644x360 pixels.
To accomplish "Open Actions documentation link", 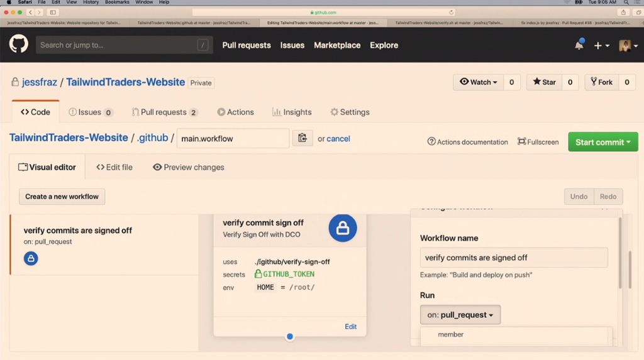I will pos(467,142).
